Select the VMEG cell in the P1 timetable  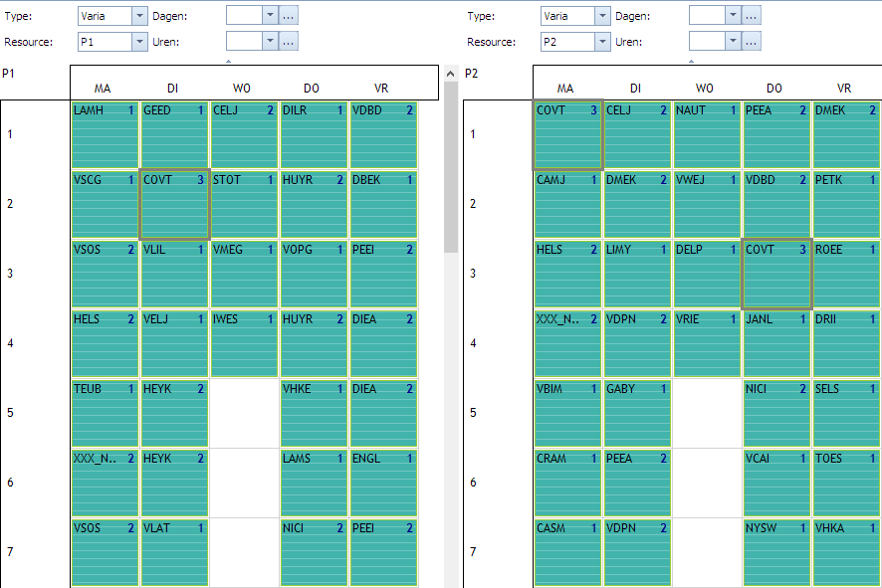click(244, 275)
